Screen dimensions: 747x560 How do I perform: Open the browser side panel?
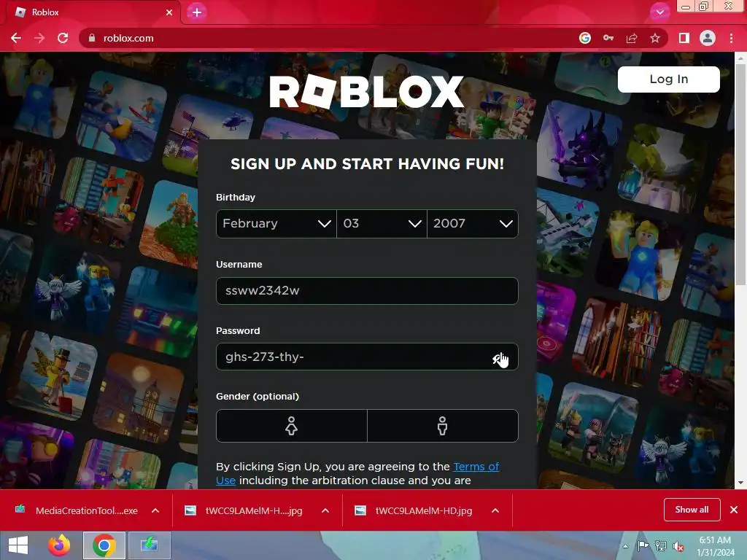684,38
